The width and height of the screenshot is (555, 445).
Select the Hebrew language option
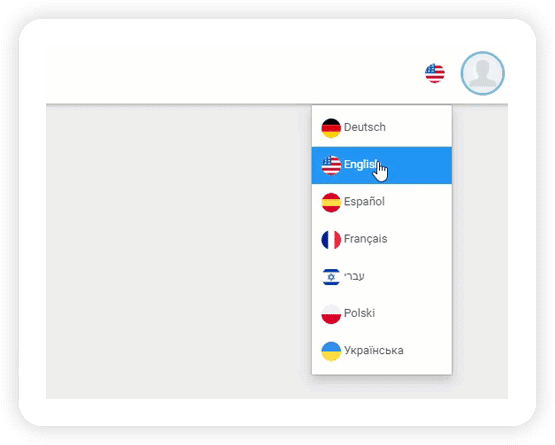(382, 276)
